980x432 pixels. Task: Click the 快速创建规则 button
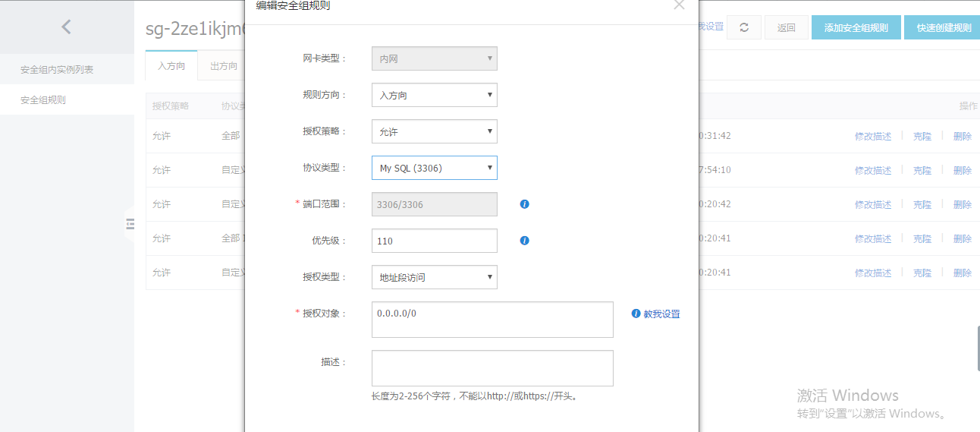[x=943, y=27]
